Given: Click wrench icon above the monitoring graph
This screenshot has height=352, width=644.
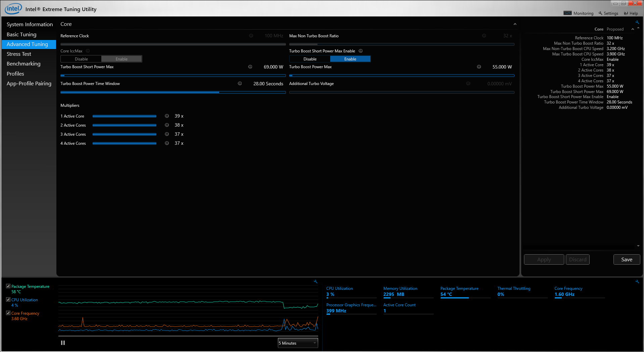Looking at the screenshot, I should click(x=315, y=282).
